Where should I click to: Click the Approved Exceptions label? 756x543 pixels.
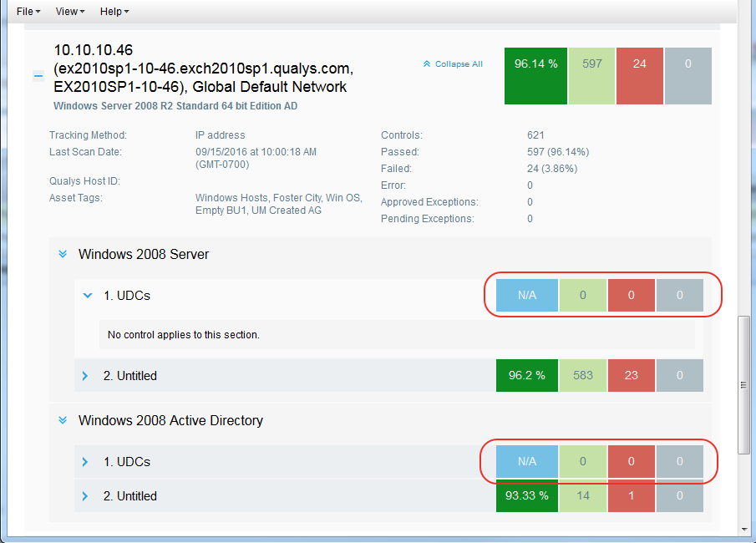(x=429, y=202)
